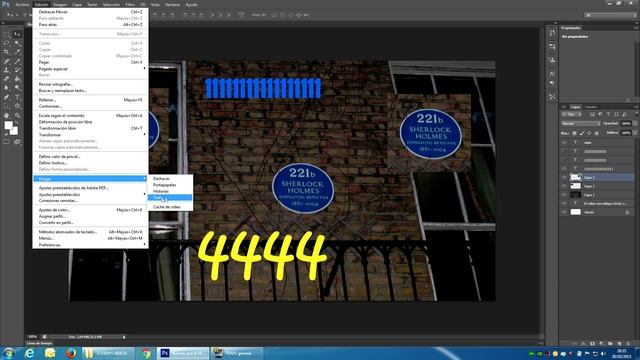Show the second text layer

pyautogui.click(x=564, y=151)
